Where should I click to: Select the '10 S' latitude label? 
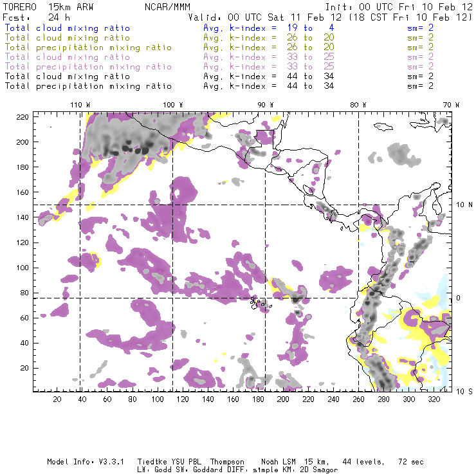coord(464,391)
